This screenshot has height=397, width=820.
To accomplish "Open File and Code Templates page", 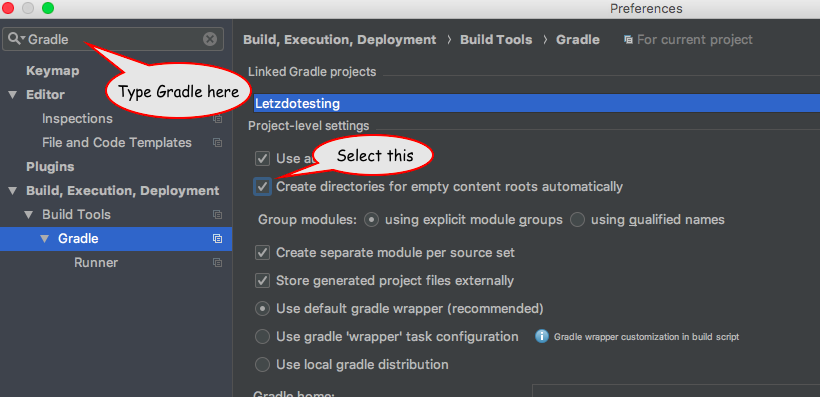I will pyautogui.click(x=117, y=143).
